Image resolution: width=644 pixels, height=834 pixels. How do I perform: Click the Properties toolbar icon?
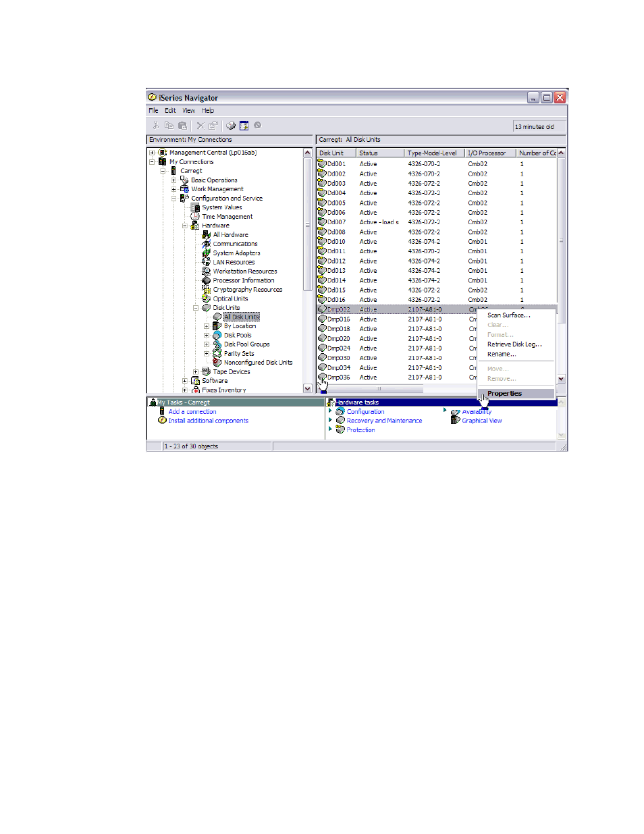click(x=213, y=126)
